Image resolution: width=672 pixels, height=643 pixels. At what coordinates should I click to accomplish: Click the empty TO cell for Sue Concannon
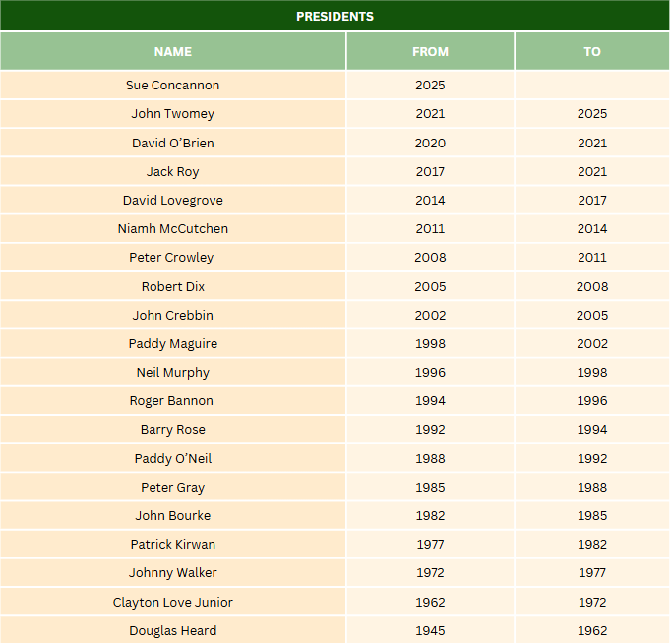point(591,86)
